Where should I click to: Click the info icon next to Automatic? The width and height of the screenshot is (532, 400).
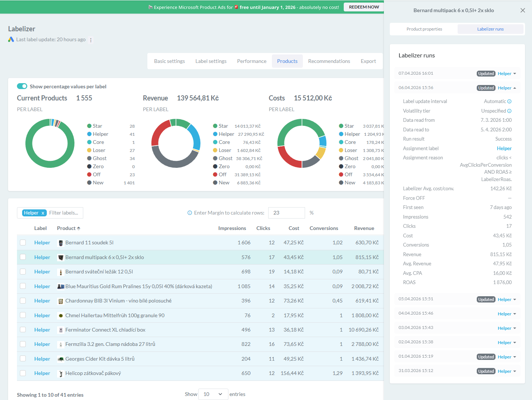click(x=509, y=102)
